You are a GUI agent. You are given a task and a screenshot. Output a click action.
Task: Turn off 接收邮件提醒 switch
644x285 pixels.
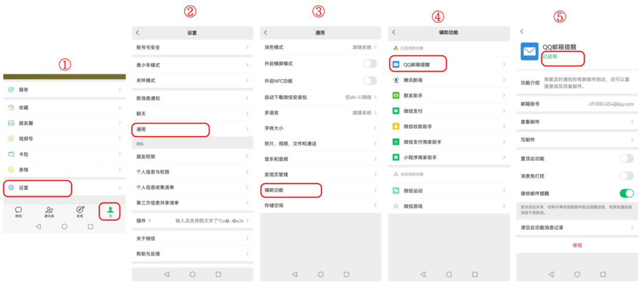coord(626,193)
